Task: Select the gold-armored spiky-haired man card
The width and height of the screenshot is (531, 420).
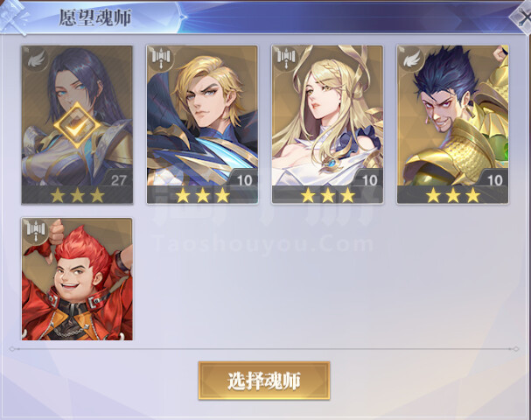Action: [453, 124]
